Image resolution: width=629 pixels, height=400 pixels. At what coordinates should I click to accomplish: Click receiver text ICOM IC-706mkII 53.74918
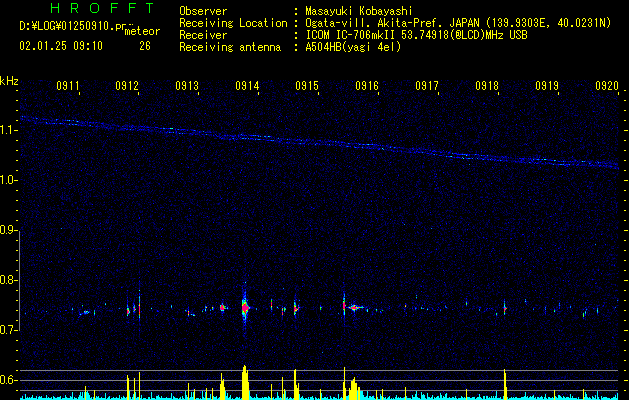coord(379,35)
